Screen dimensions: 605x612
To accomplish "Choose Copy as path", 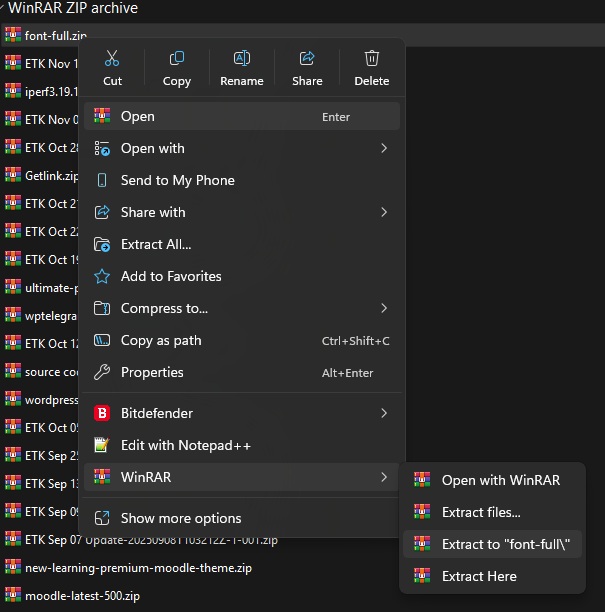I will pyautogui.click(x=160, y=341).
